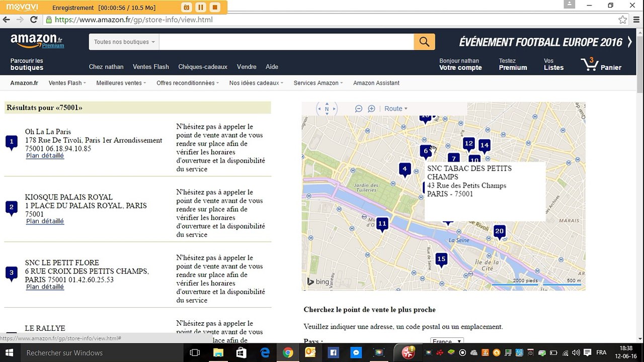Launch Microsoft Edge from the taskbar
The width and height of the screenshot is (644, 362).
coord(265,353)
